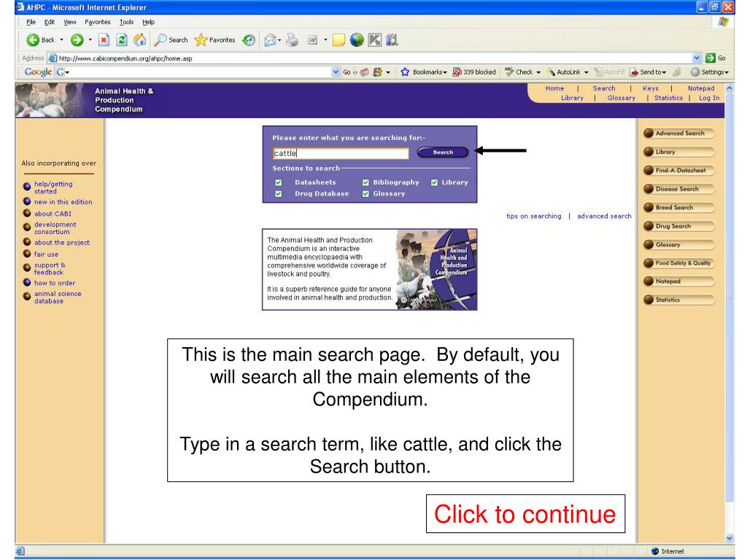Follow the advanced search text link

pos(604,216)
